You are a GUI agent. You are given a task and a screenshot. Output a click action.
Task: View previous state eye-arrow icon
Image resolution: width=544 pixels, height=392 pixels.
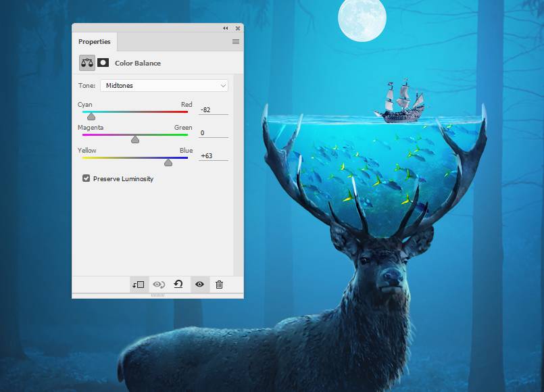pyautogui.click(x=159, y=285)
